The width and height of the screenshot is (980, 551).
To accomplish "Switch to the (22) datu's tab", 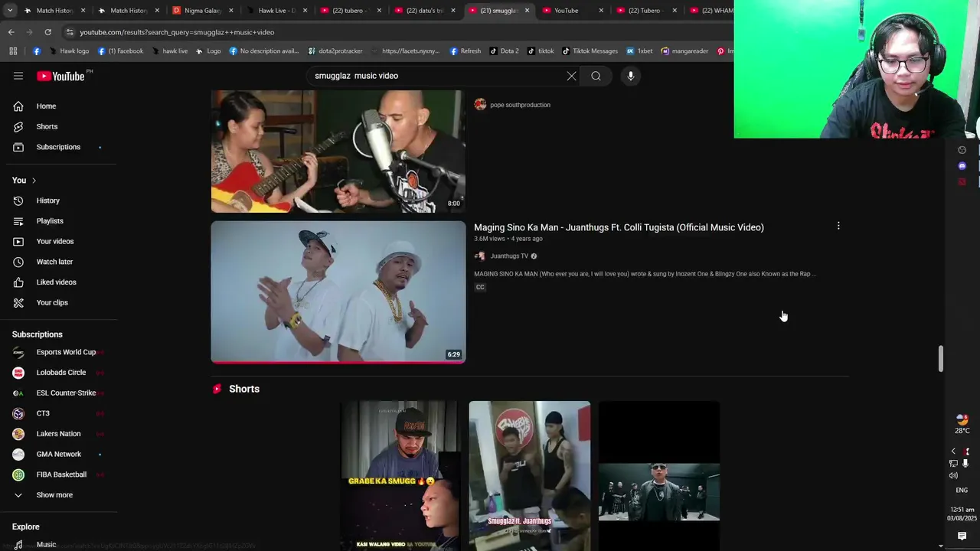I will [424, 11].
